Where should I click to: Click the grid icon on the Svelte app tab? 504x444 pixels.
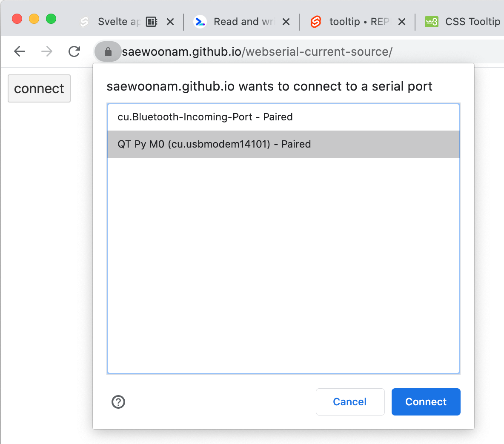tap(151, 21)
